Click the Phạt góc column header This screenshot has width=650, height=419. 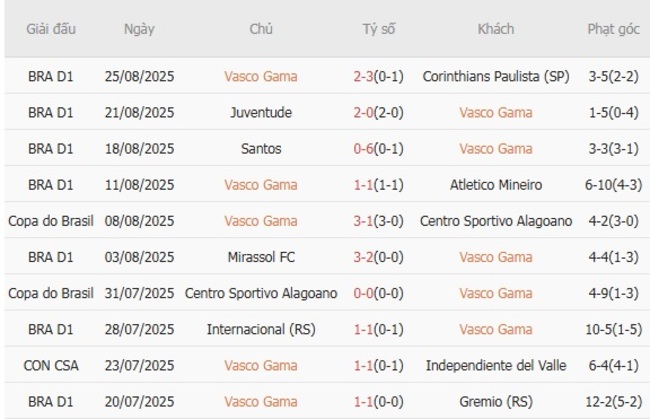pos(613,29)
